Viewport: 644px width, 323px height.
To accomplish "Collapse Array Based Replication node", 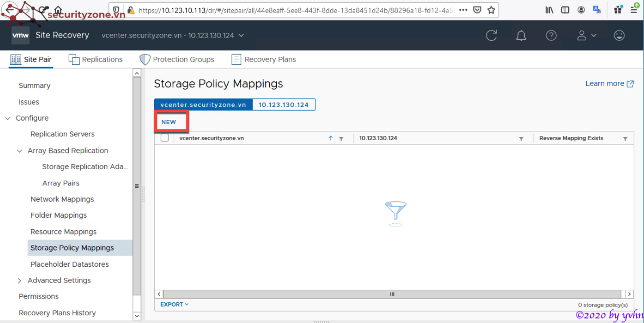I will (19, 151).
